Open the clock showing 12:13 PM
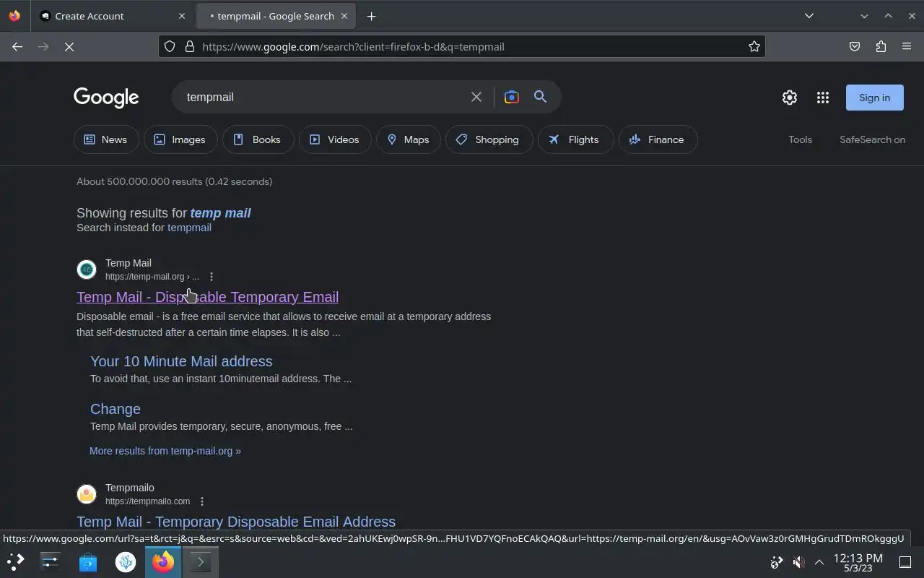 click(858, 562)
